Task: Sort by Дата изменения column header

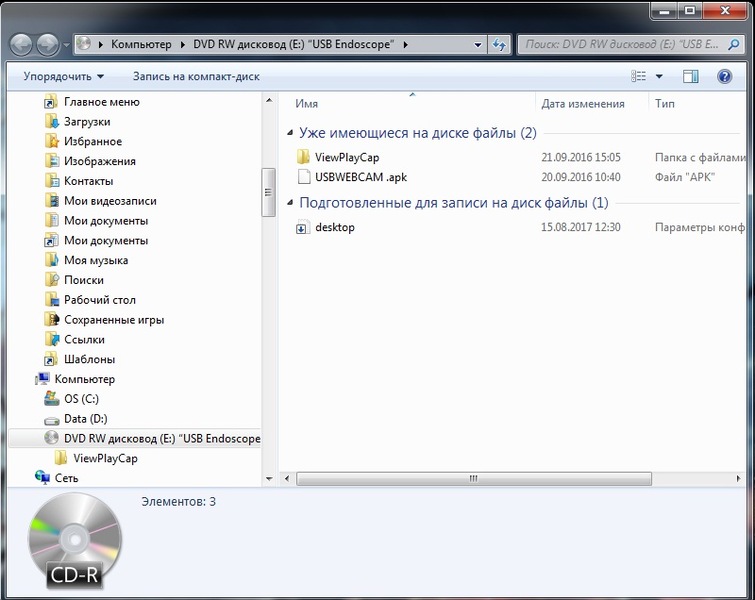Action: coord(582,104)
